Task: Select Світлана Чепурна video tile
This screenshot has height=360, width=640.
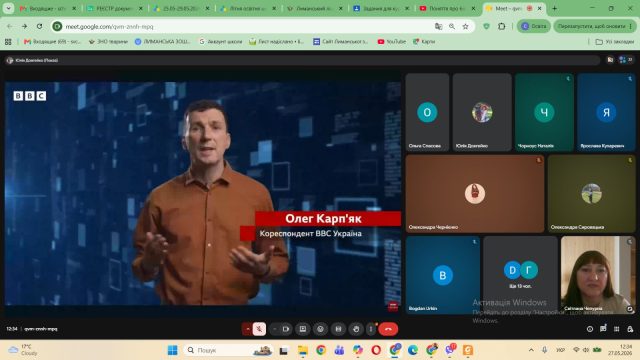Action: tap(598, 275)
